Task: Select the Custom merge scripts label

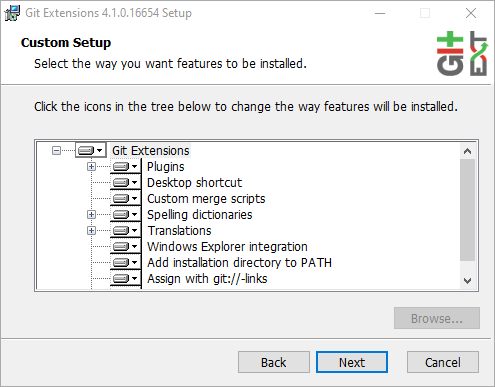Action: point(206,199)
